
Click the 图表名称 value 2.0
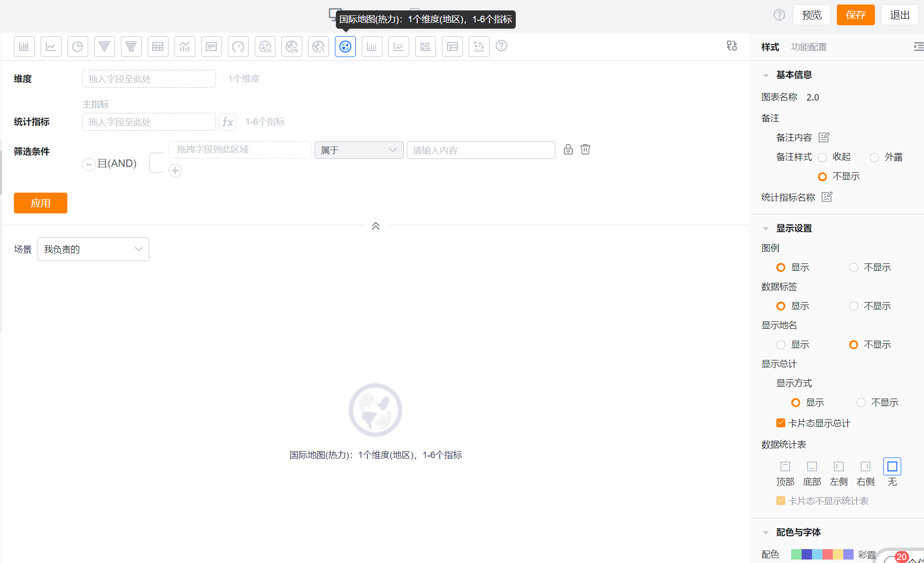[813, 98]
